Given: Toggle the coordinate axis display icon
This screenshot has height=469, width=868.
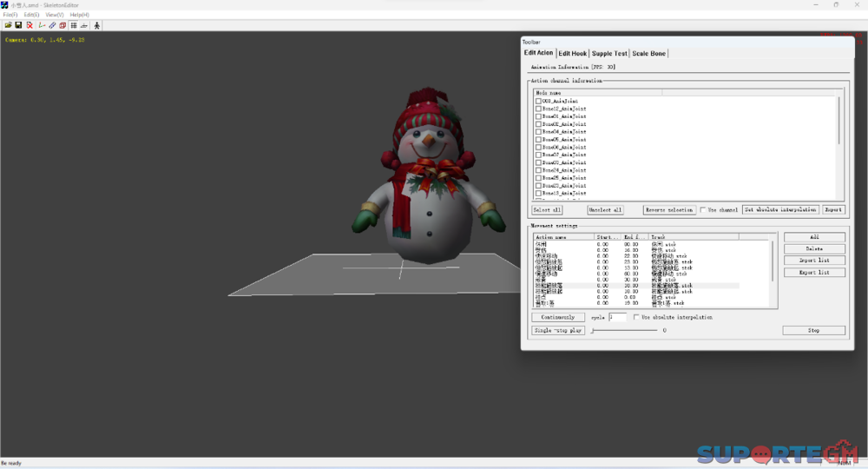Looking at the screenshot, I should [x=42, y=25].
